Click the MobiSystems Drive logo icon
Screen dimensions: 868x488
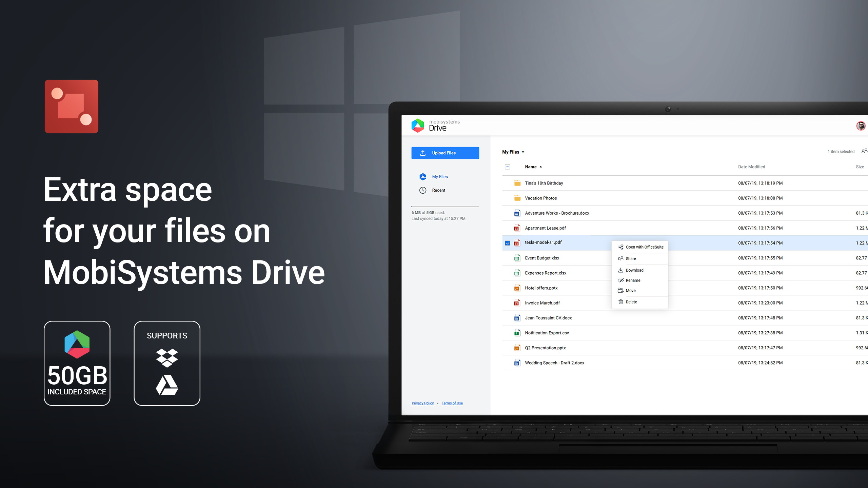(x=418, y=125)
